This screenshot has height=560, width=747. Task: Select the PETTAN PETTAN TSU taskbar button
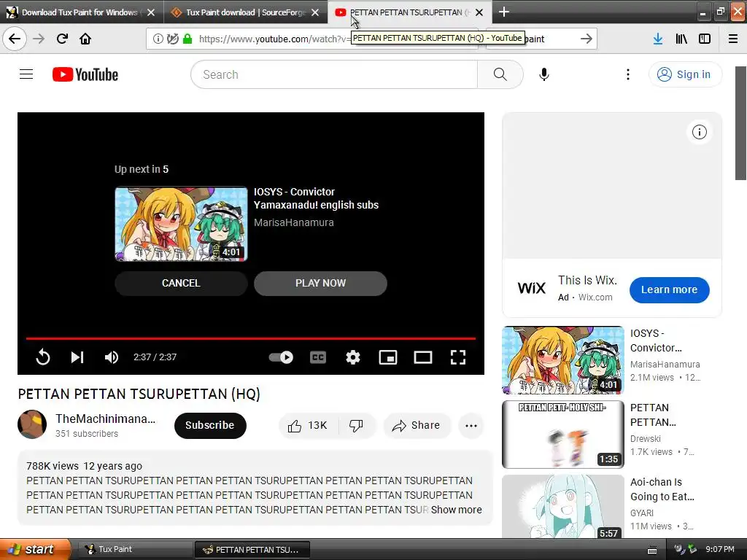click(x=252, y=550)
